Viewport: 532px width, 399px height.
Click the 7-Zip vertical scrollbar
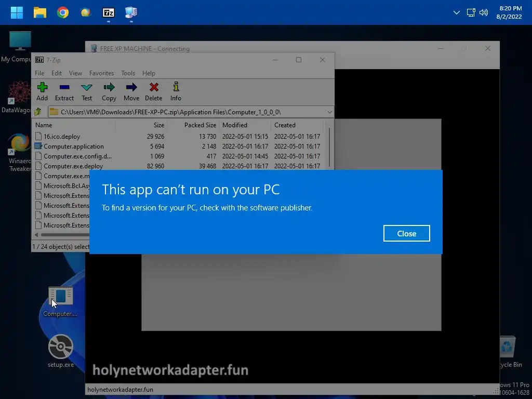pyautogui.click(x=329, y=146)
